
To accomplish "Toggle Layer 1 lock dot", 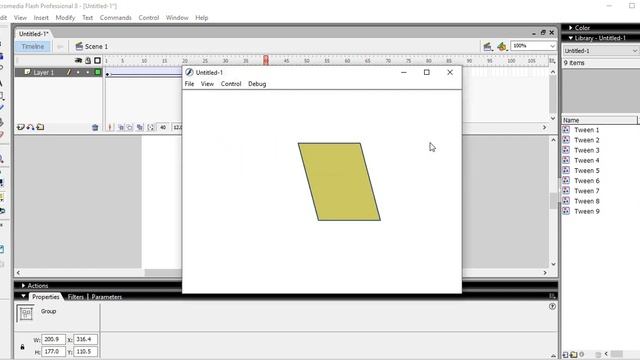I will click(x=87, y=72).
